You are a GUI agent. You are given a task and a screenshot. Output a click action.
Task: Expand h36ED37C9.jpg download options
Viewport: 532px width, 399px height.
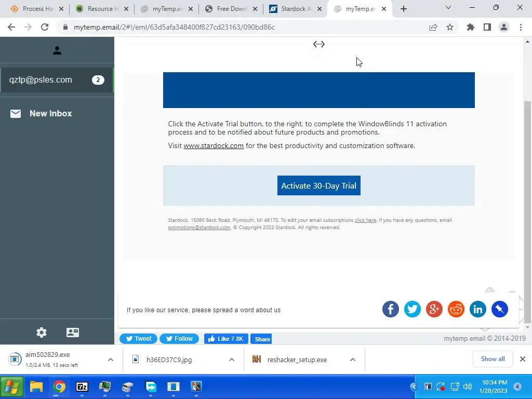click(x=231, y=360)
